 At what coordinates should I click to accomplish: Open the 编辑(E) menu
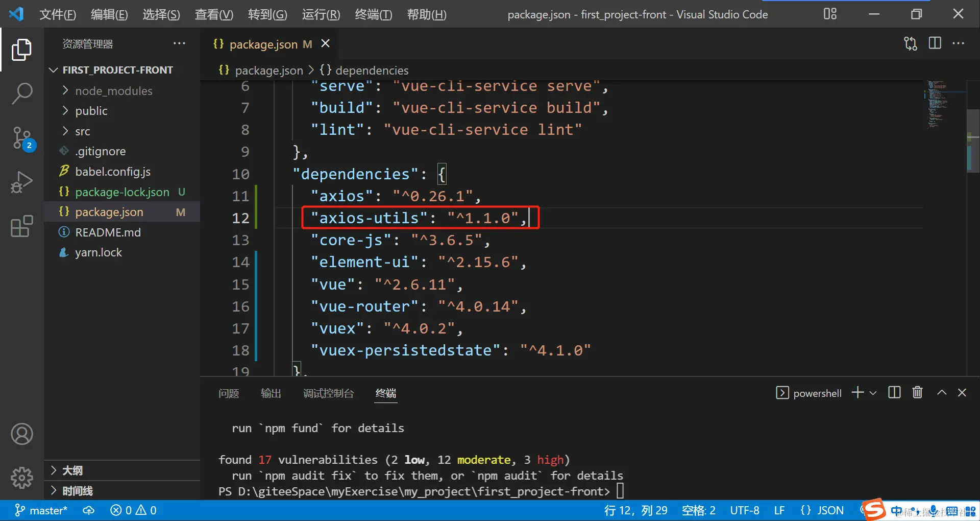click(x=109, y=14)
